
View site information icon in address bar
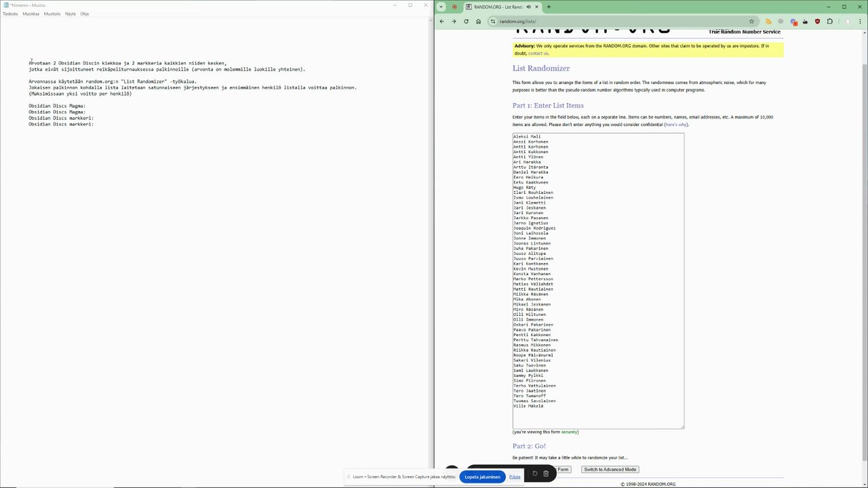click(493, 21)
